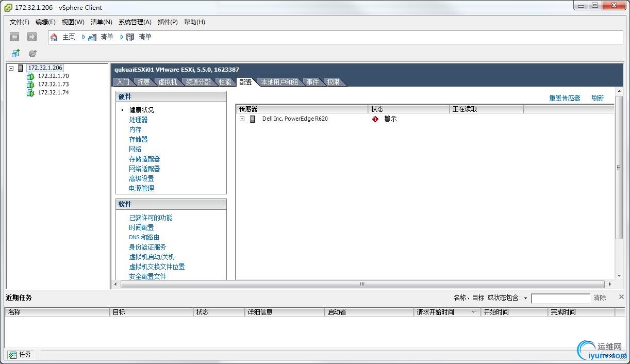Switch to the 资源分配 tab
The image size is (630, 364).
[198, 82]
